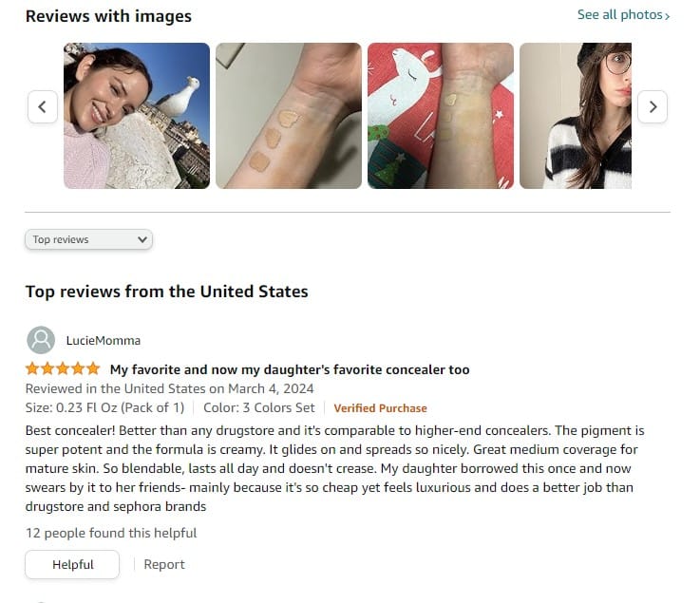Viewport: 700px width, 603px height.
Task: Open the See all photos link
Action: [623, 15]
